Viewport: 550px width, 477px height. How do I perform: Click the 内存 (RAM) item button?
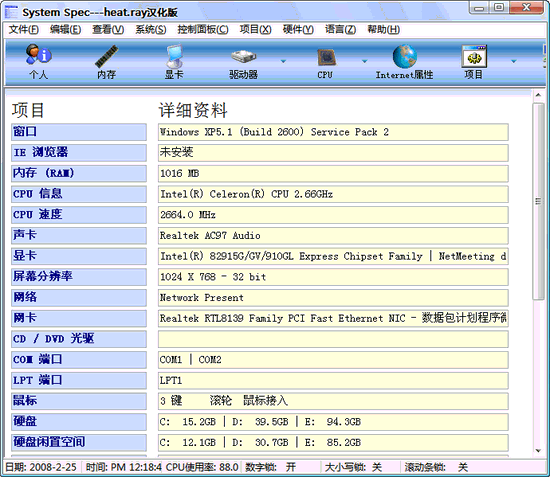79,173
